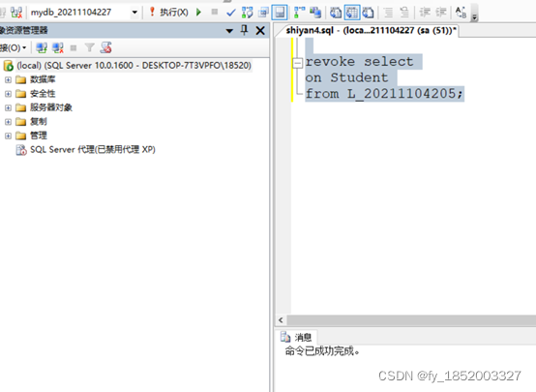Click the icon right of the filter funnel
This screenshot has width=536, height=392.
pos(106,47)
